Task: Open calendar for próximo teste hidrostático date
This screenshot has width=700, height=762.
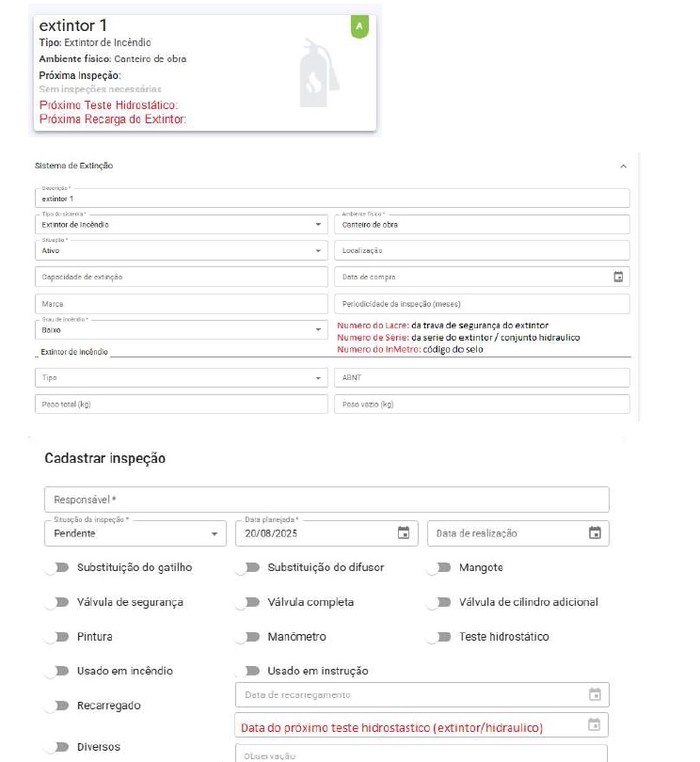Action: tap(595, 725)
